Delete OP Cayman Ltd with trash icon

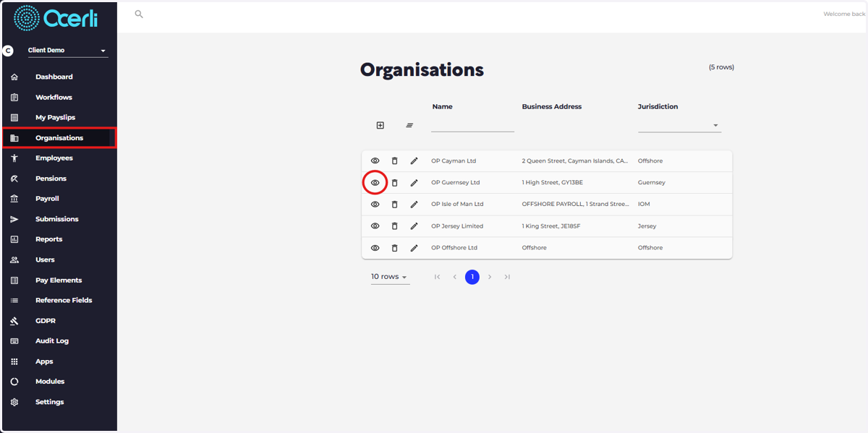coord(395,160)
